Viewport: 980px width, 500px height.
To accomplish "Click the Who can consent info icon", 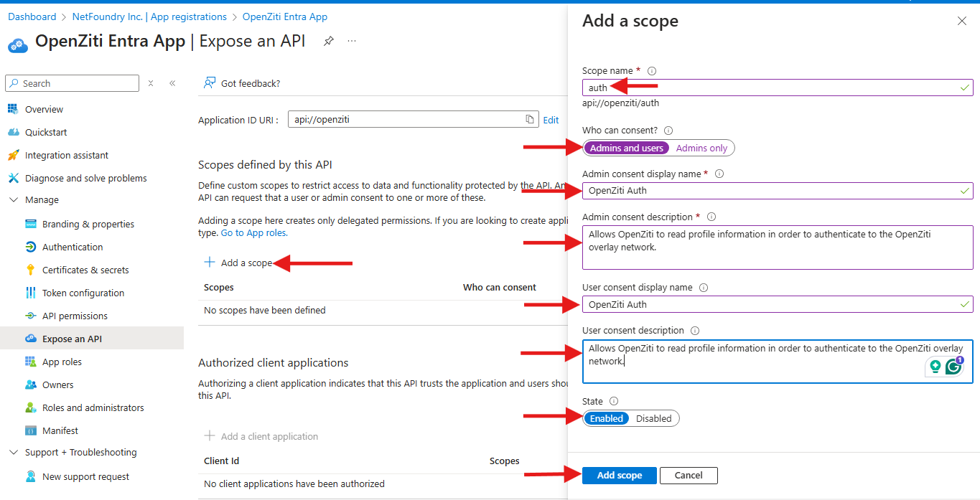I will coord(668,131).
